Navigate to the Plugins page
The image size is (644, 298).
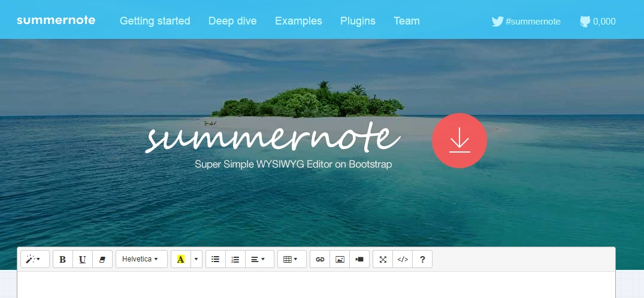click(x=358, y=21)
